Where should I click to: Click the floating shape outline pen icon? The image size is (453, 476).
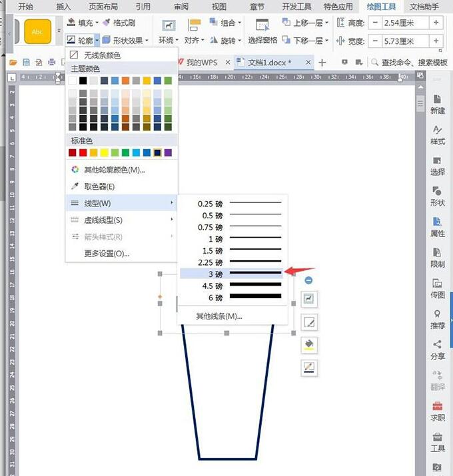pyautogui.click(x=309, y=368)
